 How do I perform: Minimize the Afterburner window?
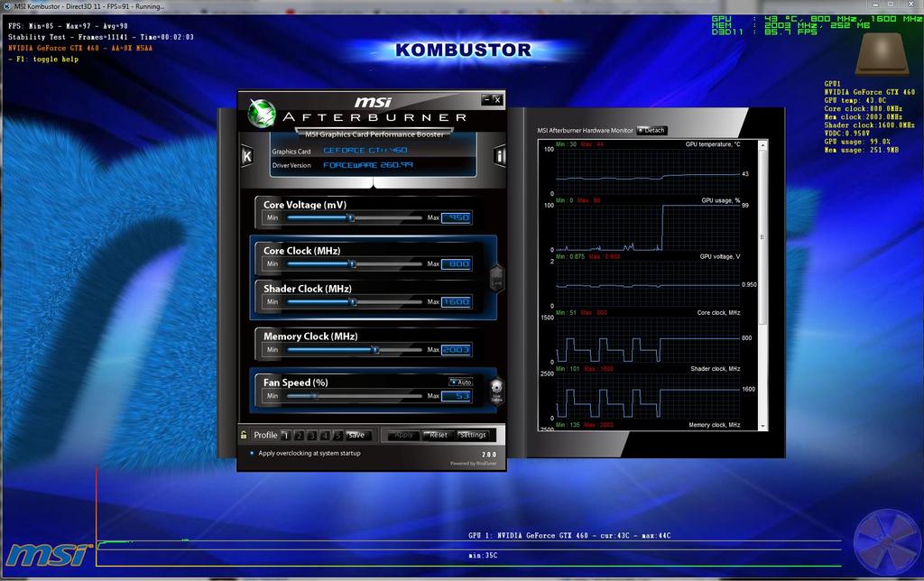point(486,99)
